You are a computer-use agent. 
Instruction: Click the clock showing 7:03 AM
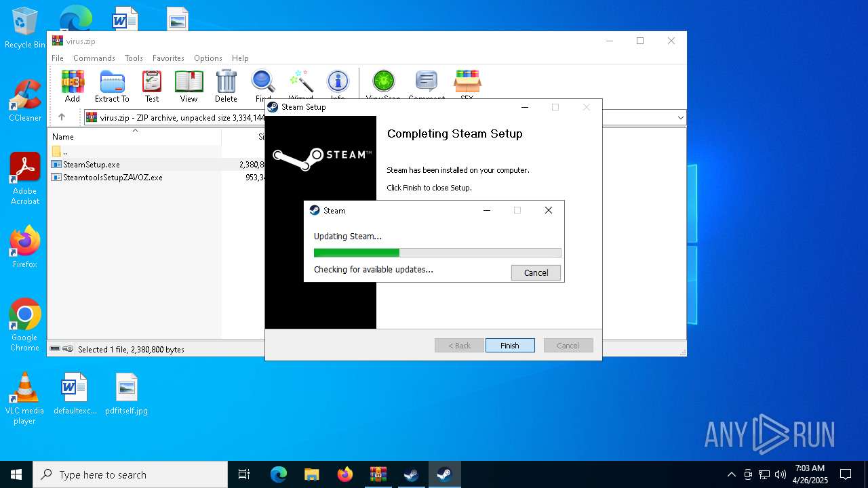pos(810,474)
